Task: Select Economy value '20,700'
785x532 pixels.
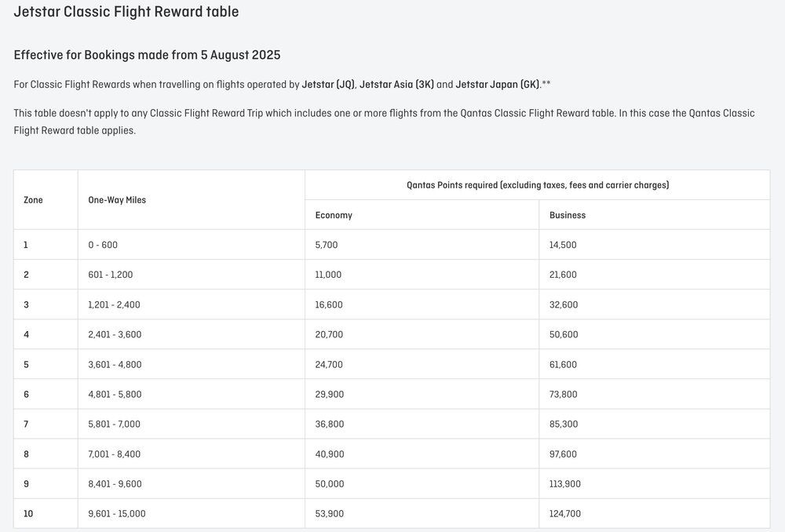Action: [329, 334]
